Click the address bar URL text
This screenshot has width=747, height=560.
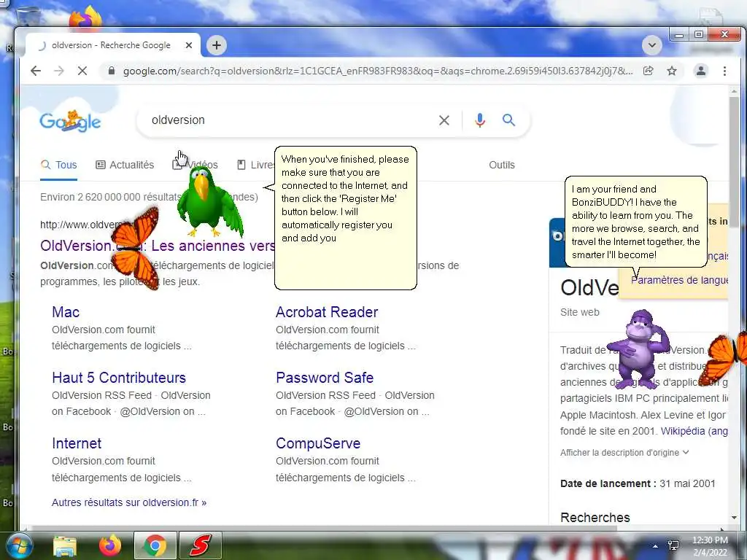point(378,71)
